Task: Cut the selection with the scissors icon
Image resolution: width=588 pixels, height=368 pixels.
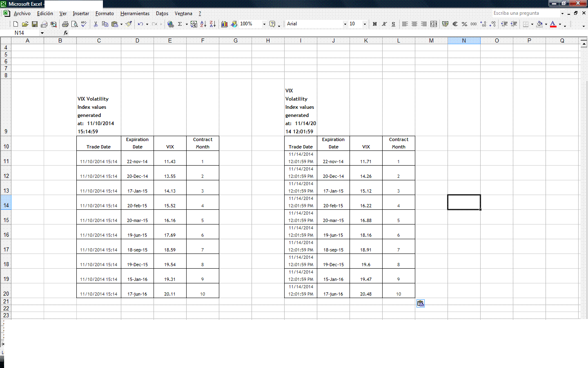Action: pyautogui.click(x=96, y=24)
